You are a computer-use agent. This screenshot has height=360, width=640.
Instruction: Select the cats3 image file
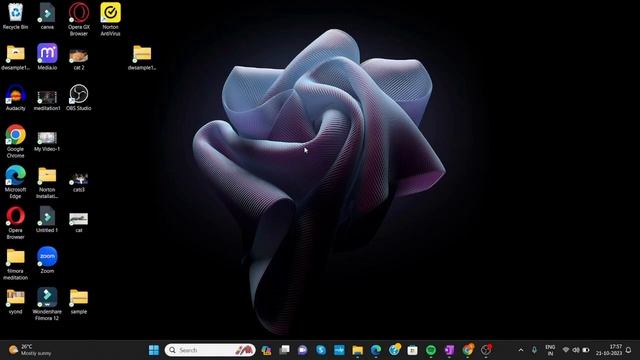(x=79, y=182)
